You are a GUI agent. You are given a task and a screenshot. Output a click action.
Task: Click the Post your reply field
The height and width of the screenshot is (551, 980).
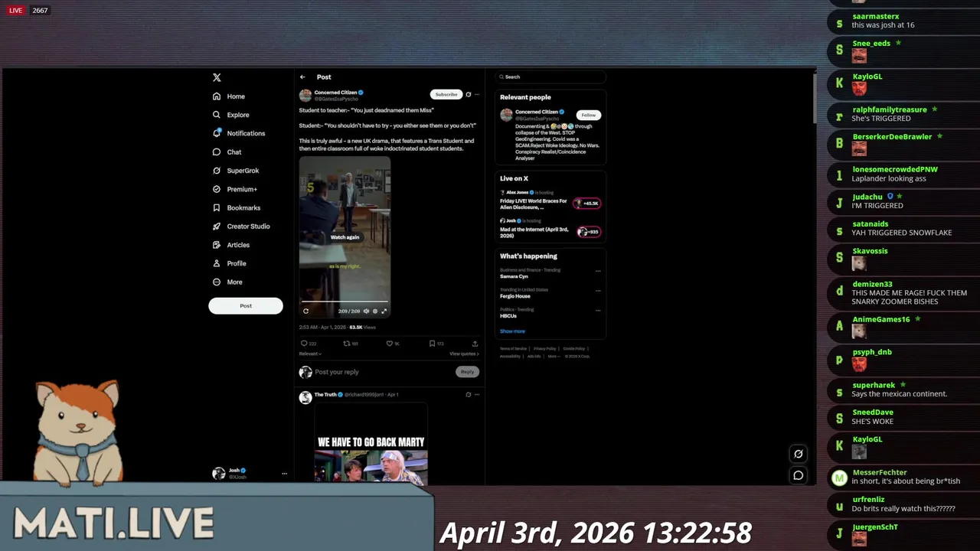pyautogui.click(x=383, y=372)
